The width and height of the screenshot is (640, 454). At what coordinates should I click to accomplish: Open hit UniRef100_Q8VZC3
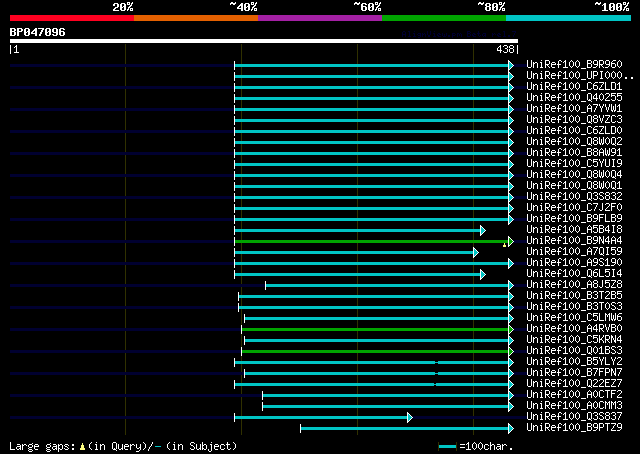point(574,119)
